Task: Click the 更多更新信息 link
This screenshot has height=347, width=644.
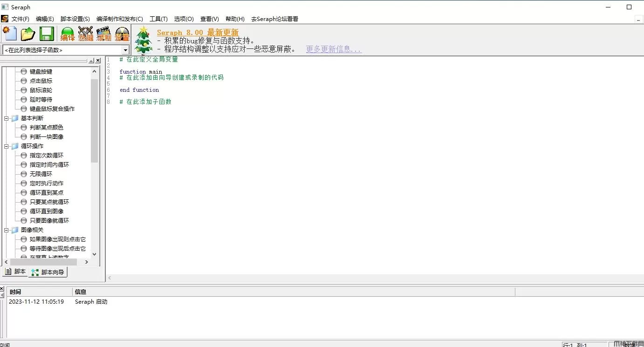Action: tap(334, 49)
